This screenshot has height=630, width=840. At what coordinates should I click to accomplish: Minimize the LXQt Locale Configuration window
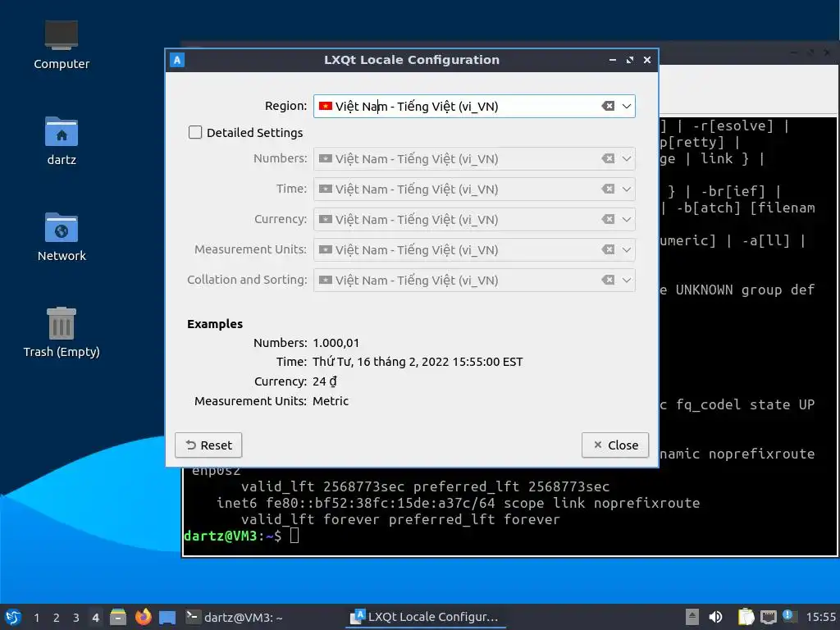pyautogui.click(x=612, y=60)
